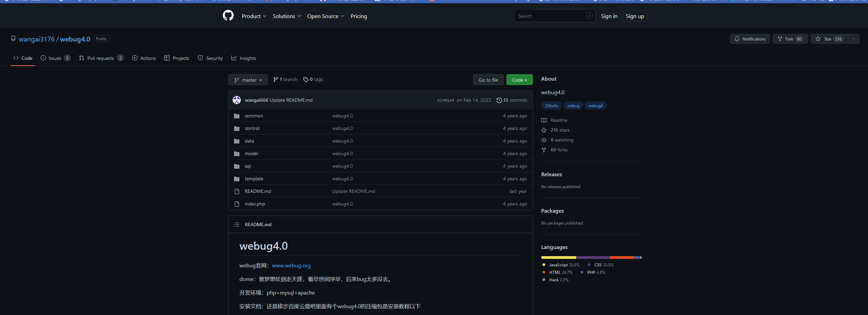
Task: Click the bell icon in Notifications
Action: tap(737, 39)
